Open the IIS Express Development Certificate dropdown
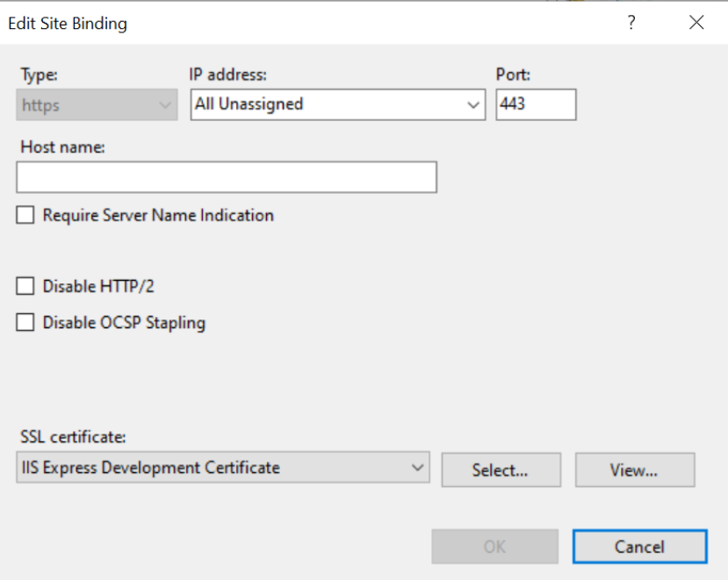The height and width of the screenshot is (580, 728). pos(223,468)
